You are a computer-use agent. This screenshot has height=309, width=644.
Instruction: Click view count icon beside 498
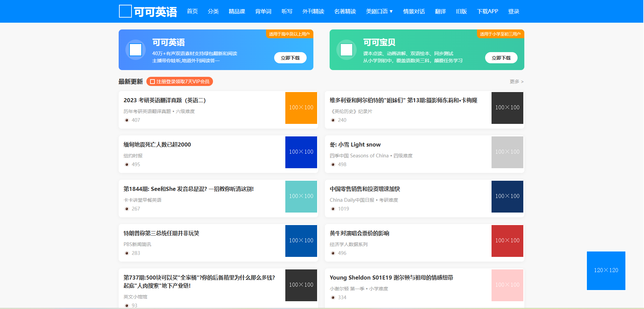coord(333,164)
